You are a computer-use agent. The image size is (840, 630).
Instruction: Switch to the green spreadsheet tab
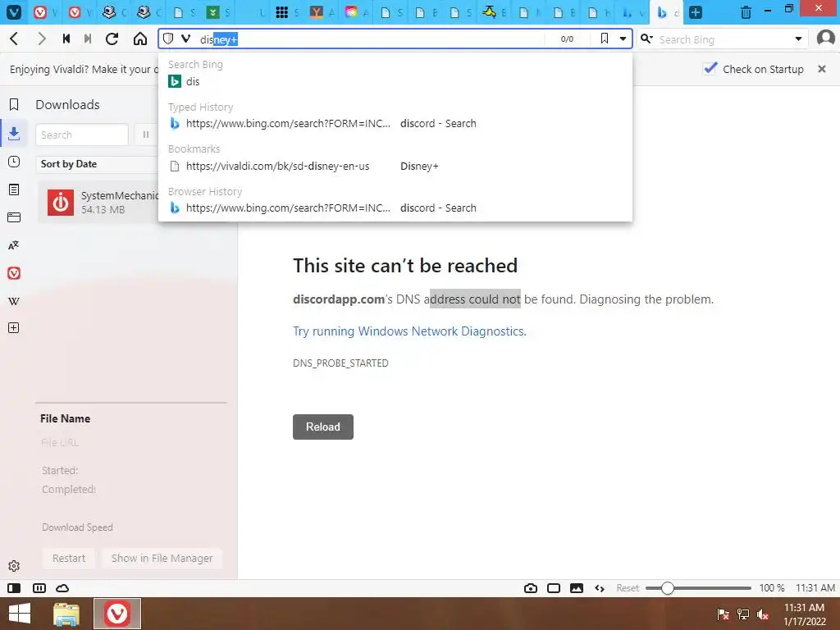click(x=218, y=11)
